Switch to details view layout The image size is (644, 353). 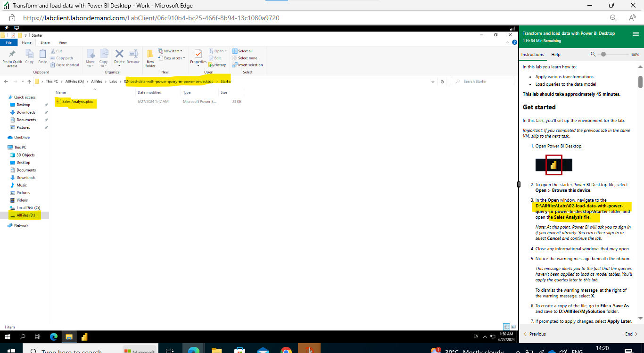click(506, 326)
